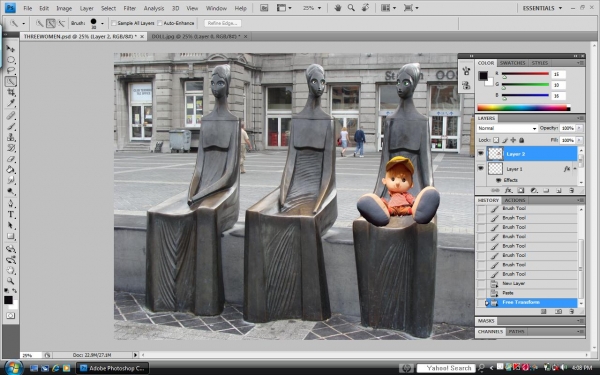The width and height of the screenshot is (600, 375).
Task: Select the Clone Stamp tool
Action: (11, 137)
